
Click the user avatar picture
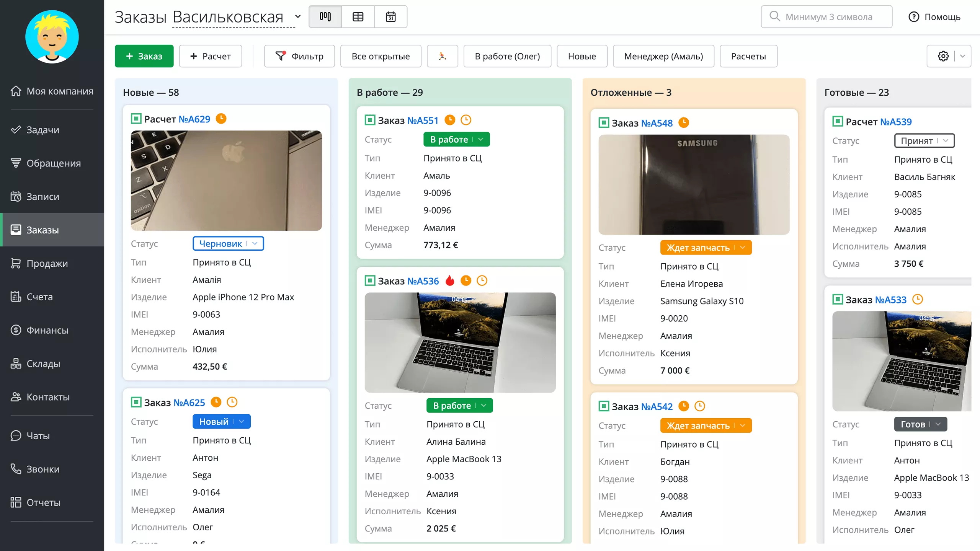[x=52, y=37]
